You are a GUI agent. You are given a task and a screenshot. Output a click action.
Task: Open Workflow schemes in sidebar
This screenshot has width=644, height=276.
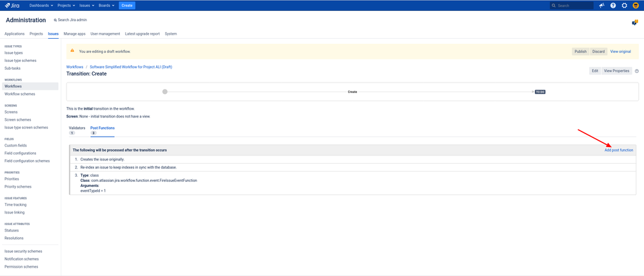point(20,94)
